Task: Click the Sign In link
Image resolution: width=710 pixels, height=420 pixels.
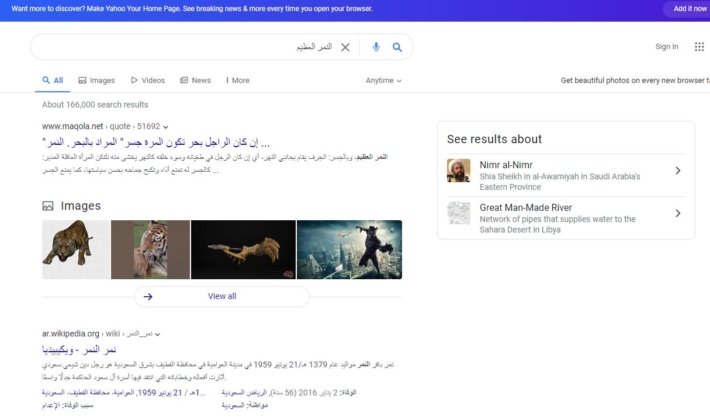Action: pyautogui.click(x=667, y=47)
